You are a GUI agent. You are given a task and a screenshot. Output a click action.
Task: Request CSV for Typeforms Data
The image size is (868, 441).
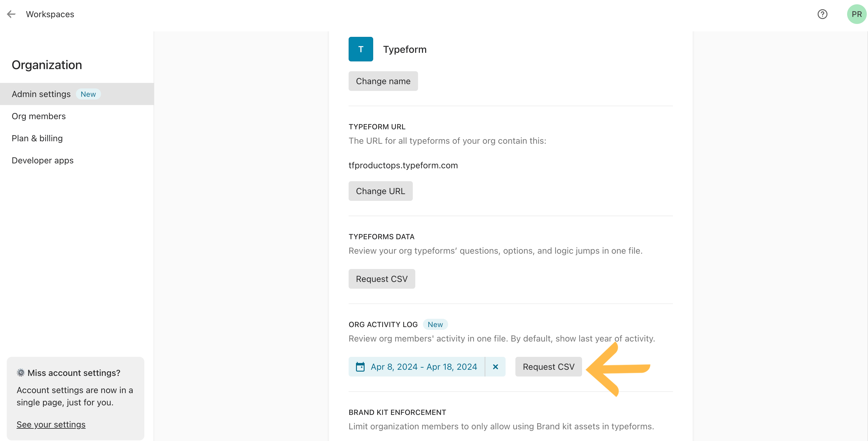(x=382, y=279)
